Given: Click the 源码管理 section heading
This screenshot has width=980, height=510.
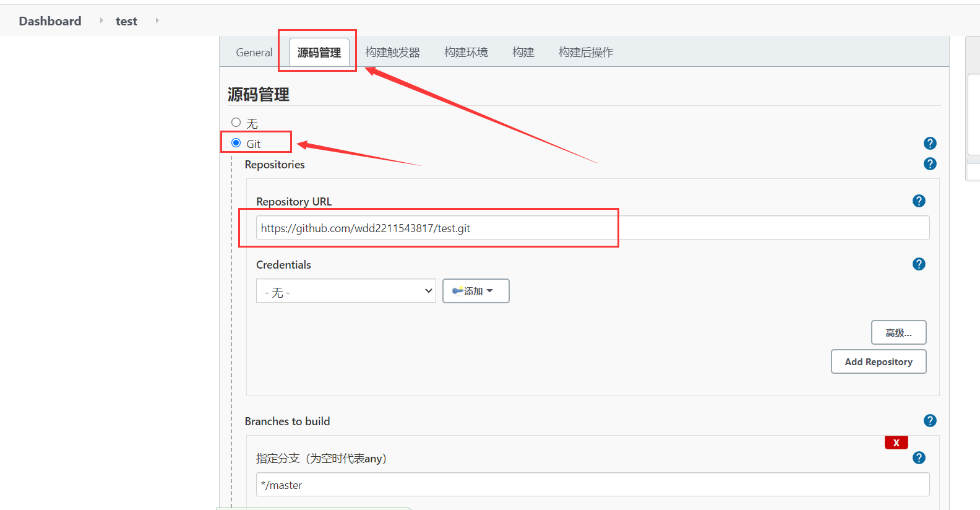Looking at the screenshot, I should coord(259,94).
